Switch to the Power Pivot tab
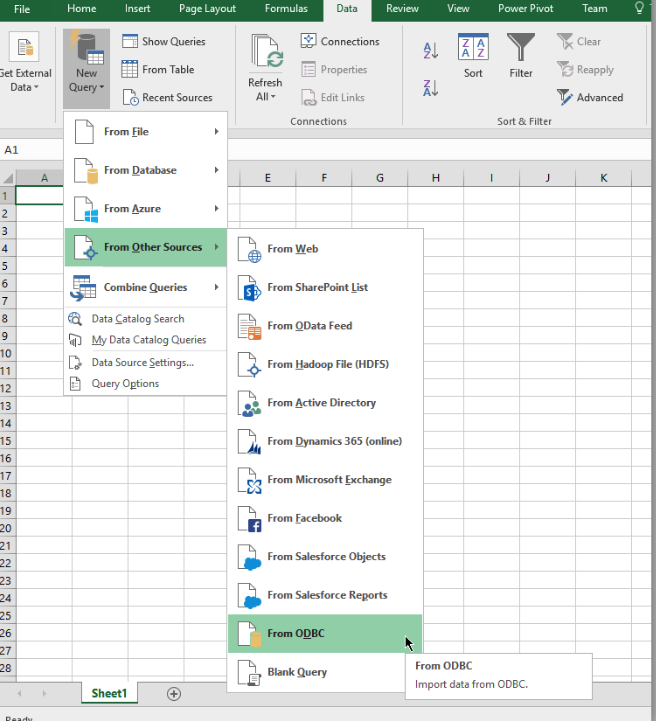The width and height of the screenshot is (656, 721). (525, 9)
